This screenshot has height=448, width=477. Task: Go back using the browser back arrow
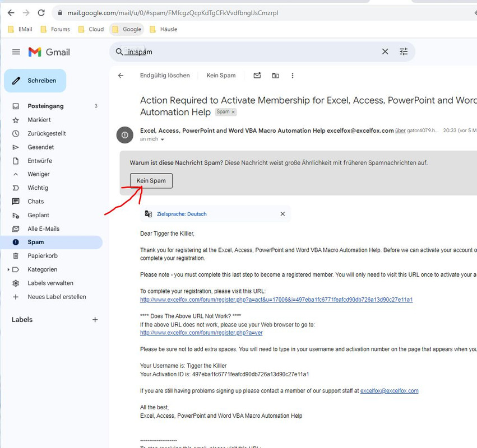coord(11,13)
